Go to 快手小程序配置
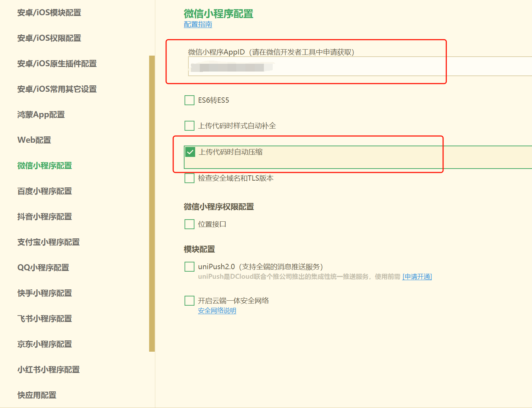The image size is (532, 408). 45,293
